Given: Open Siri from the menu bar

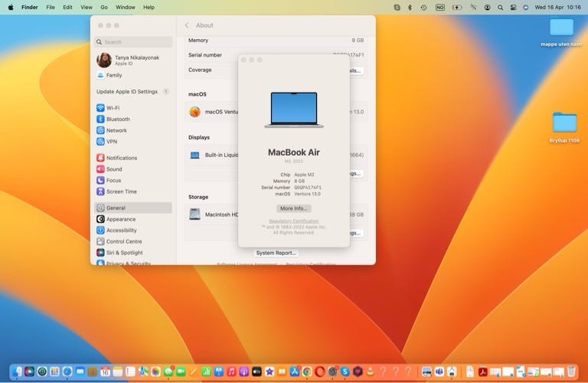Looking at the screenshot, I should (525, 7).
